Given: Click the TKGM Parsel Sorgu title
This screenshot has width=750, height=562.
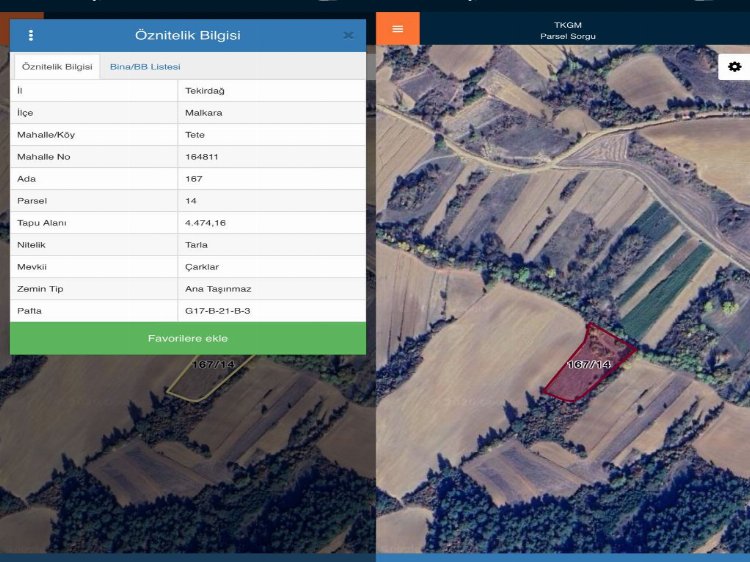Looking at the screenshot, I should pos(567,30).
